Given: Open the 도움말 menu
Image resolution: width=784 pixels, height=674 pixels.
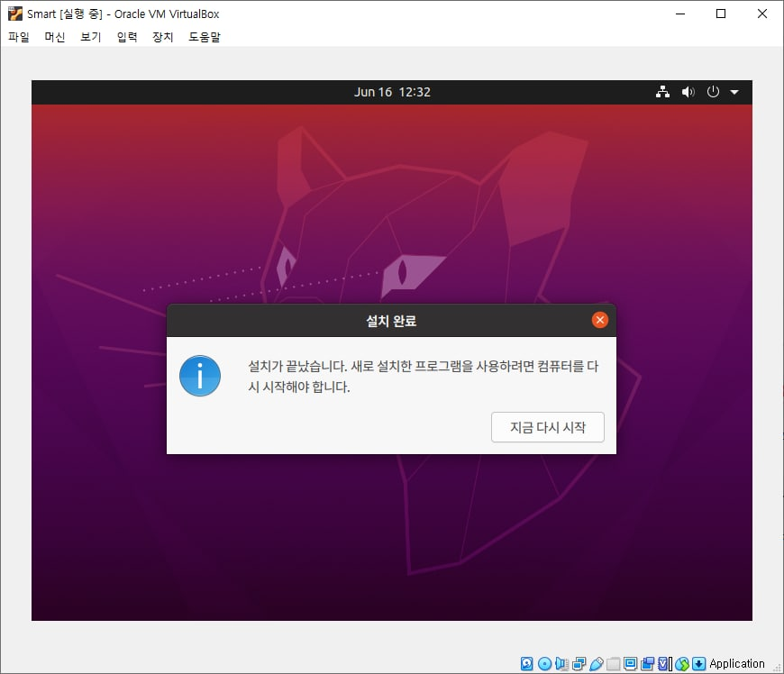Looking at the screenshot, I should 205,37.
